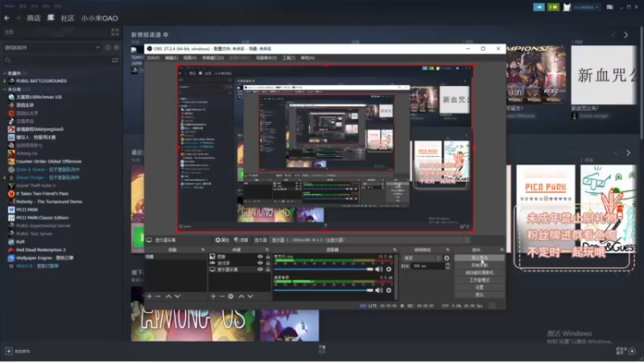Screen dimensions: 644x362
Task: Move the scene down in OBS
Action: click(x=177, y=296)
